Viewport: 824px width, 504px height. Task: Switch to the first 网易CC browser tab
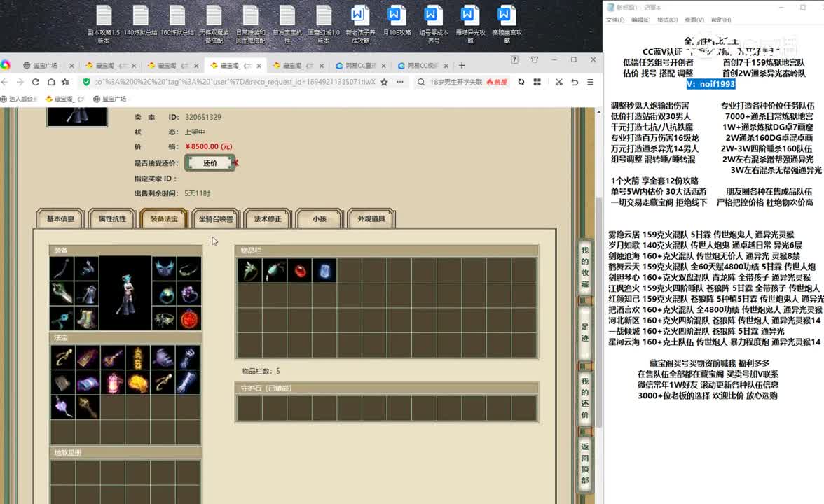pyautogui.click(x=360, y=66)
